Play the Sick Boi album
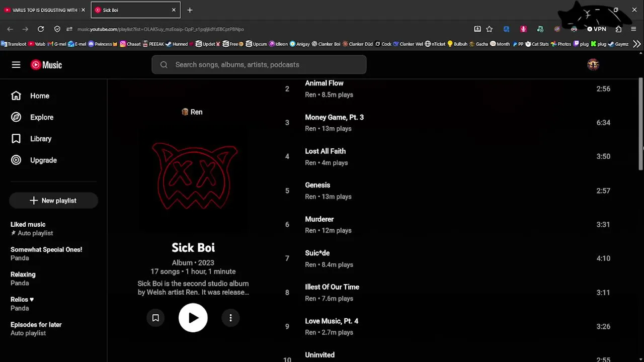The width and height of the screenshot is (644, 362). coord(193,318)
